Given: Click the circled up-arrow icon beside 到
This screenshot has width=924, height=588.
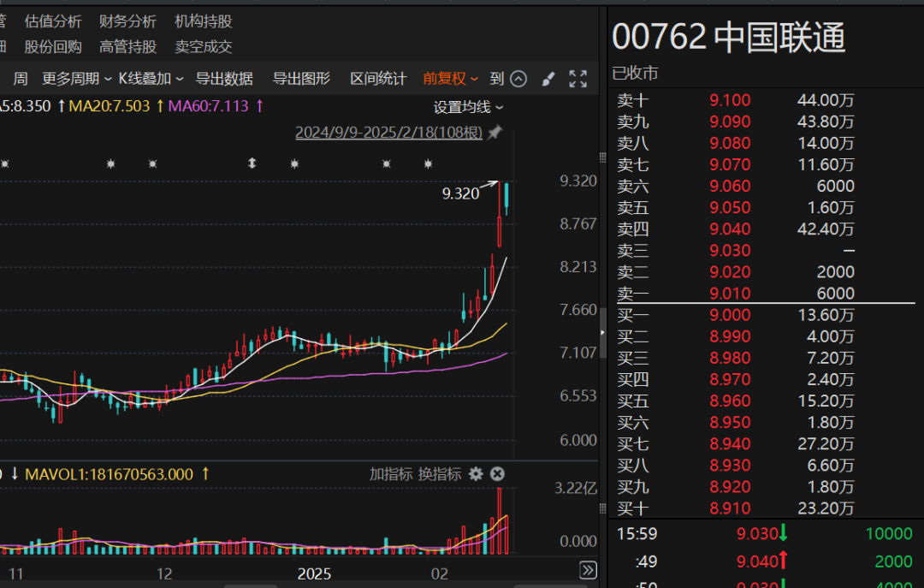Looking at the screenshot, I should [x=518, y=79].
